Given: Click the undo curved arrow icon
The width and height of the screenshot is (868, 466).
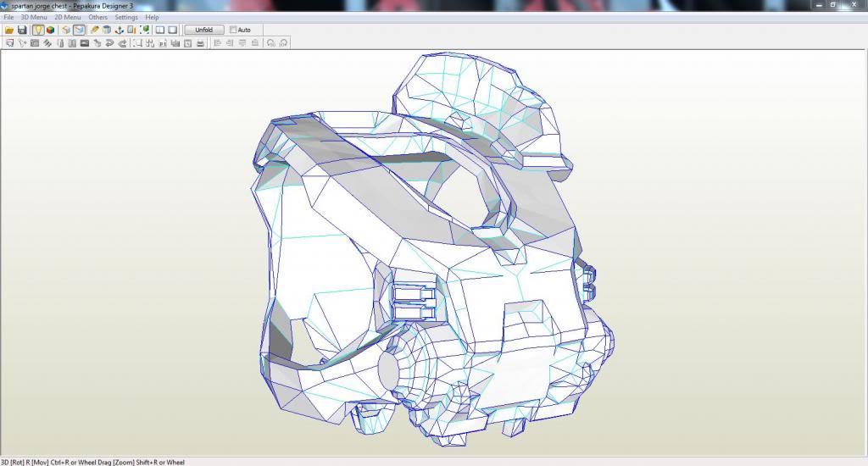Looking at the screenshot, I should click(x=109, y=43).
